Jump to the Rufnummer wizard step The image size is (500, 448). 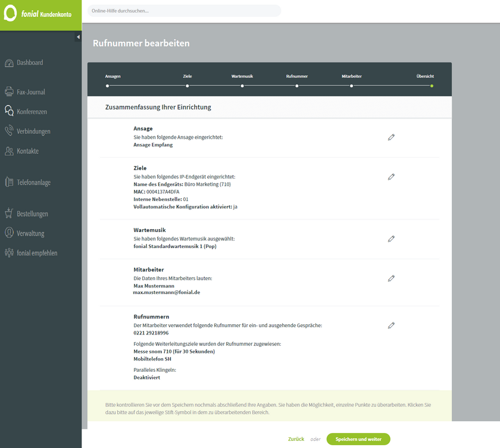(297, 76)
